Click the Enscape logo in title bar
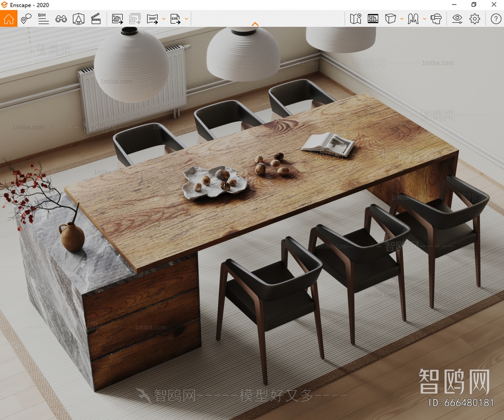 4,5
